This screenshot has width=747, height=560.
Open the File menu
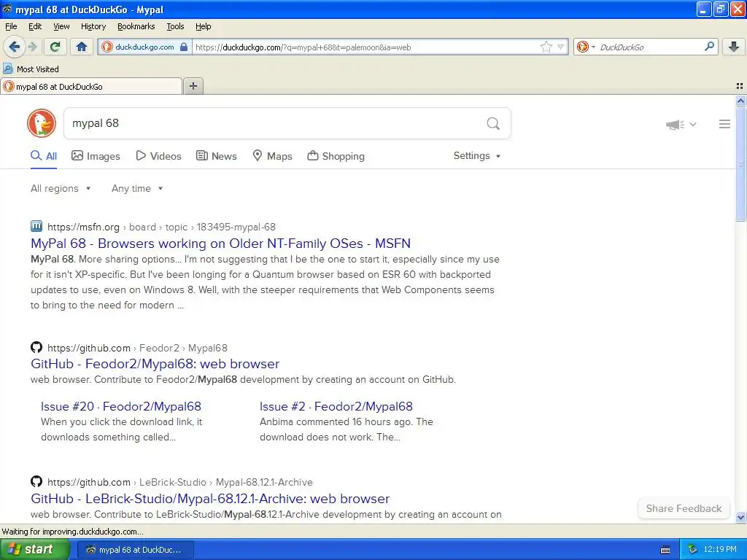tap(11, 26)
